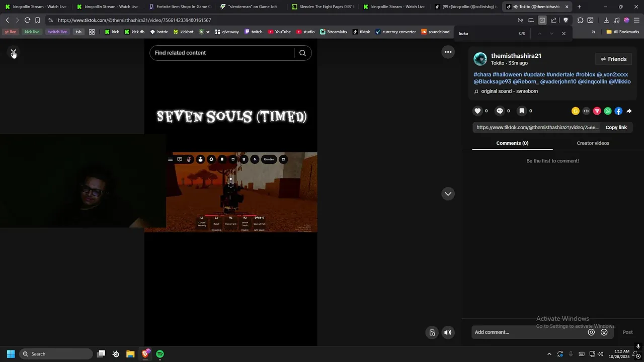
Task: Click the #halloween hashtag
Action: (x=507, y=74)
